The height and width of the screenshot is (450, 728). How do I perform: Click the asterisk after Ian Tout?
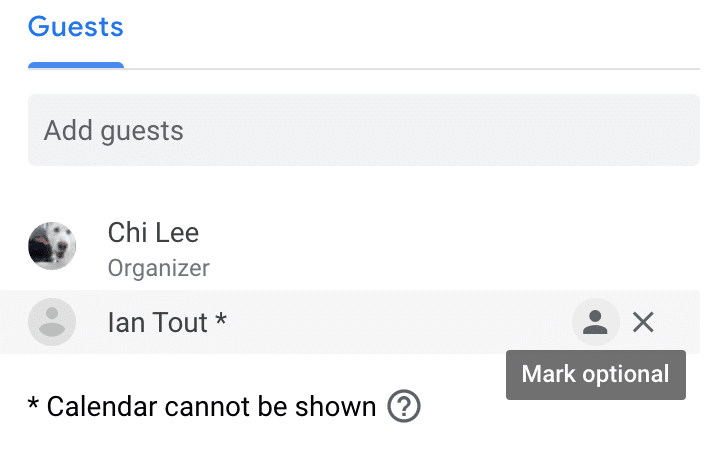coord(221,320)
